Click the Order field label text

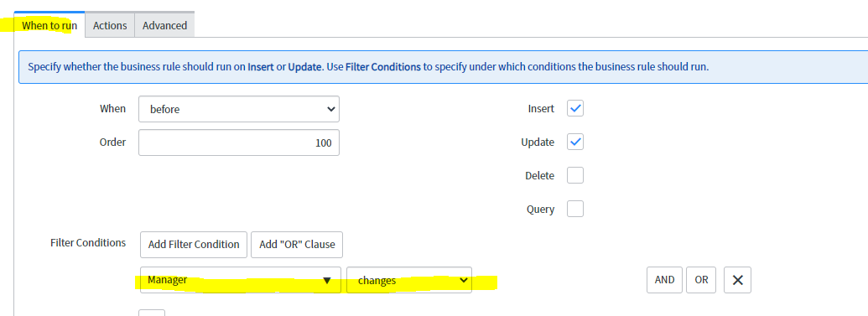point(112,142)
